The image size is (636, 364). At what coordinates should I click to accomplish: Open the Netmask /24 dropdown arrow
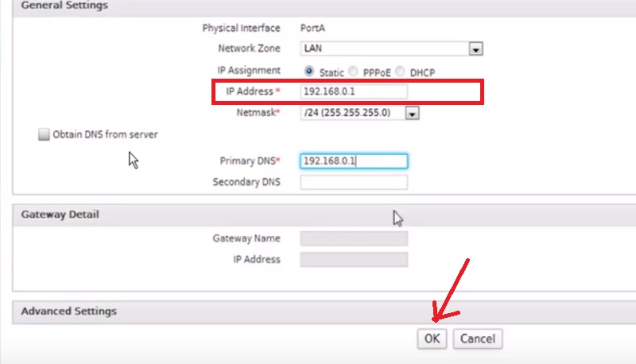(412, 114)
